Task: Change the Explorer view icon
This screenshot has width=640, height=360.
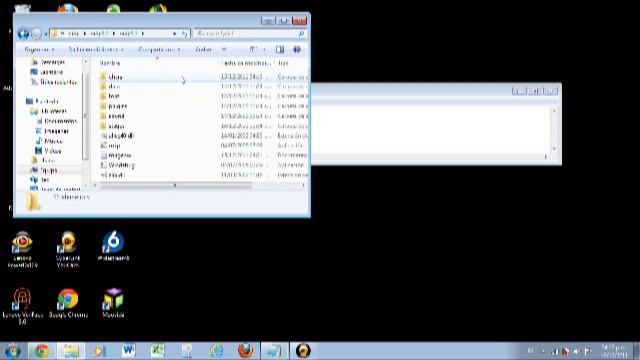Action: pos(253,49)
